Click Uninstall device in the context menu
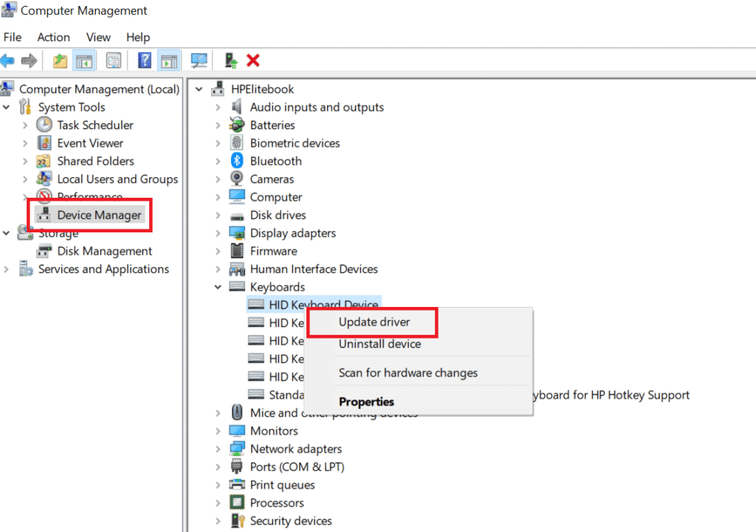Image resolution: width=756 pixels, height=532 pixels. pyautogui.click(x=379, y=344)
